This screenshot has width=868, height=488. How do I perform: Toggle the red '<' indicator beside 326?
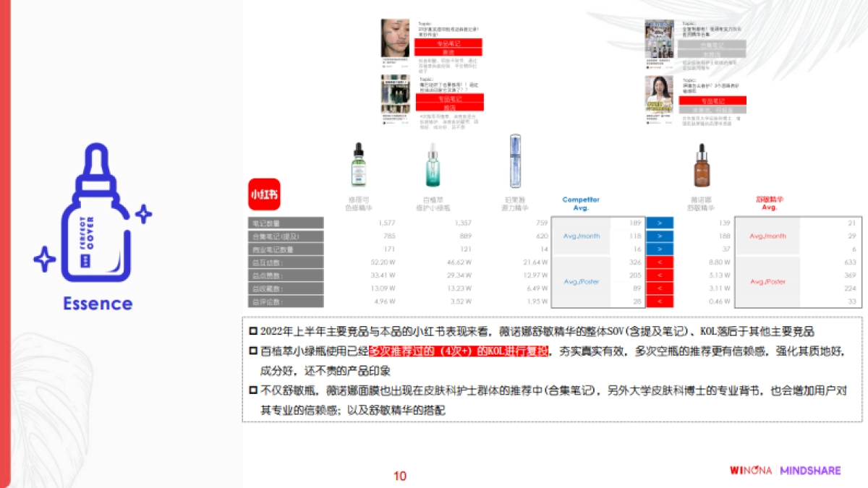[x=658, y=262]
